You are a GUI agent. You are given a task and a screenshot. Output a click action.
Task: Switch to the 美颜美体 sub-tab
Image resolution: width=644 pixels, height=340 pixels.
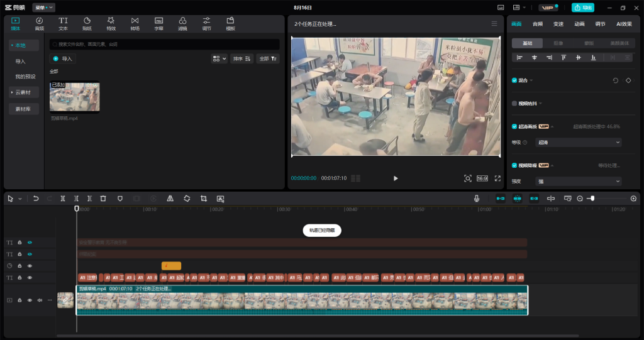coord(619,43)
